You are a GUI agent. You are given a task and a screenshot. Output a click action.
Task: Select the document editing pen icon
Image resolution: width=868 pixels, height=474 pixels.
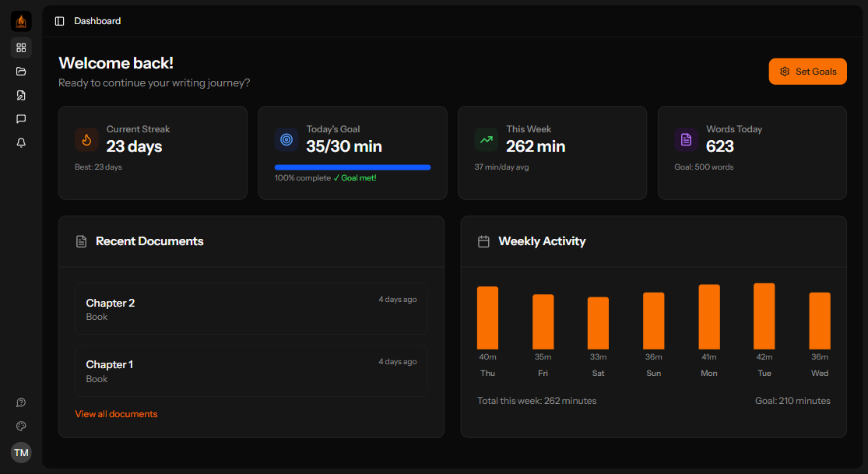[21, 95]
